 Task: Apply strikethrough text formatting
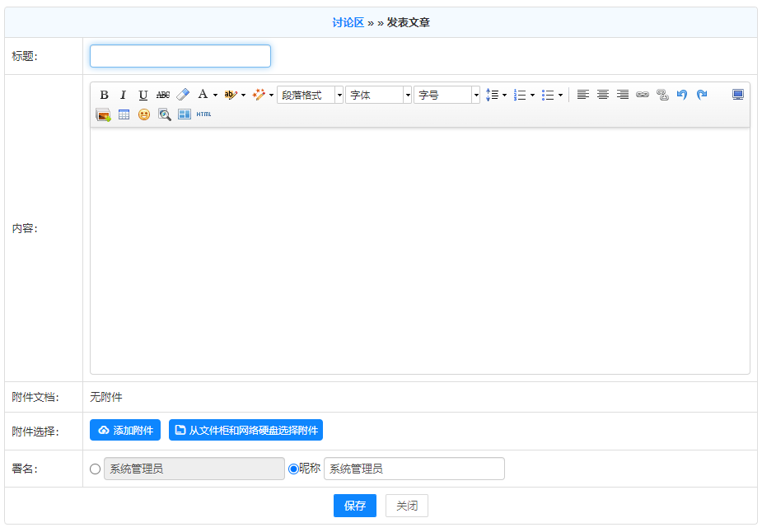click(163, 95)
